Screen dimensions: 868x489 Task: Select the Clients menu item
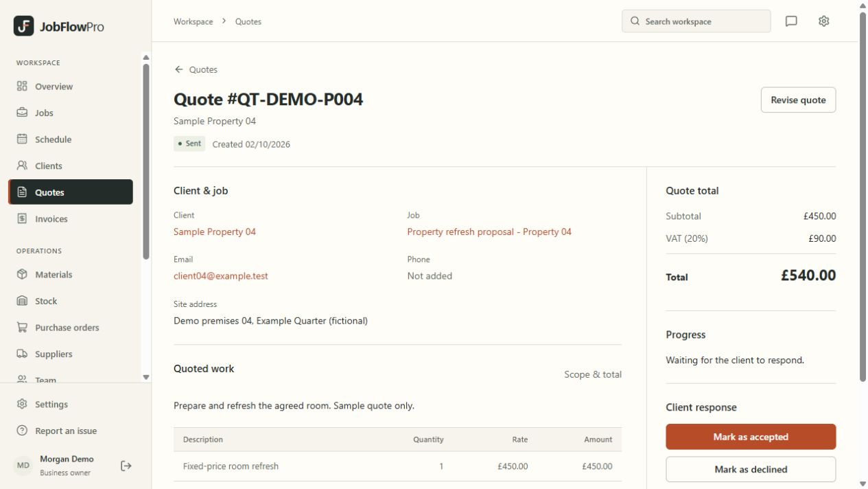tap(71, 166)
